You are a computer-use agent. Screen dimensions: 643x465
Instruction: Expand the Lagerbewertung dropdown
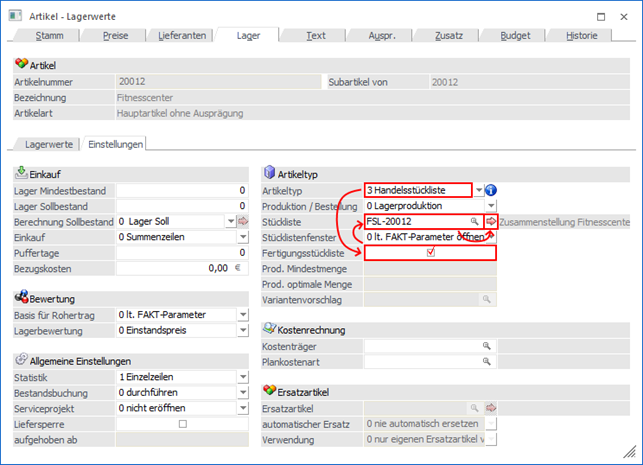[x=242, y=330]
